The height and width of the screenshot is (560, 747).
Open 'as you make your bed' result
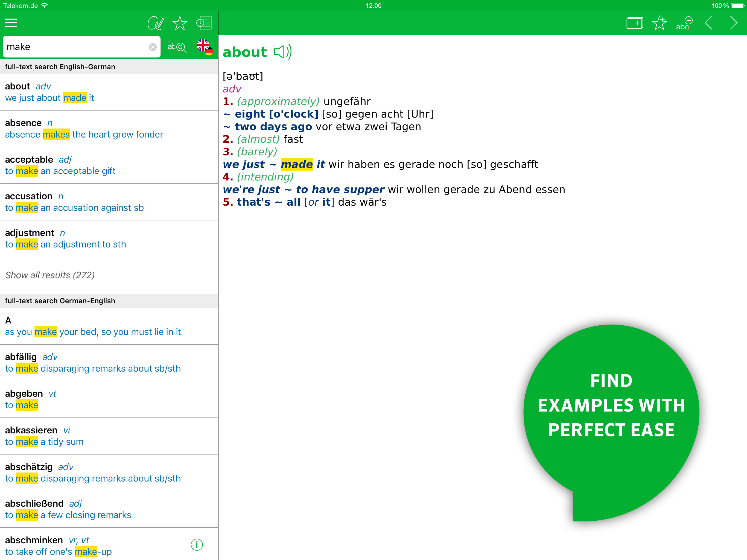click(x=109, y=326)
